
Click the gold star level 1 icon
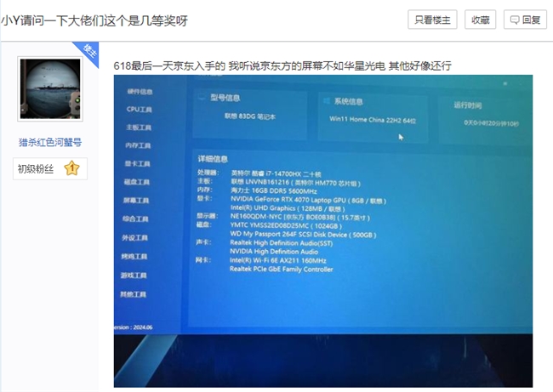pyautogui.click(x=71, y=168)
